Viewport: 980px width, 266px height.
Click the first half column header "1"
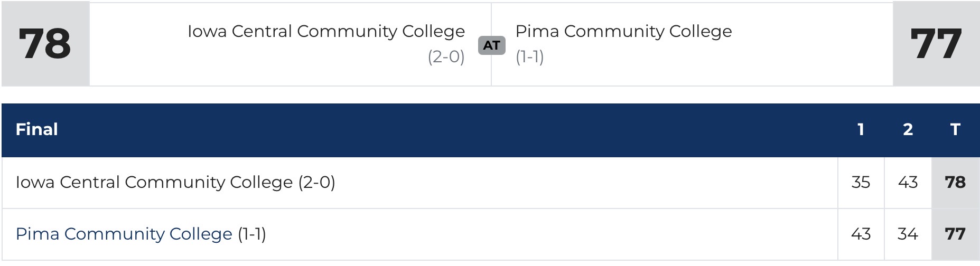(861, 129)
